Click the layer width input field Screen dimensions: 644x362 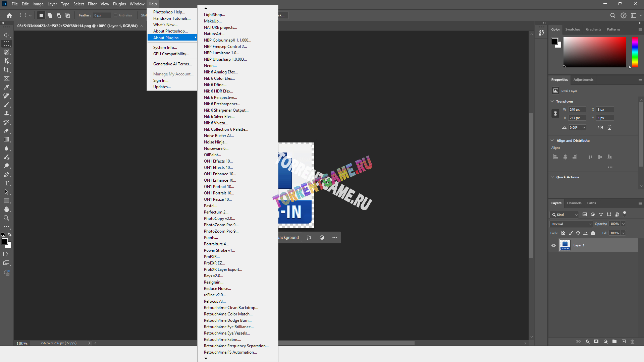(x=577, y=110)
